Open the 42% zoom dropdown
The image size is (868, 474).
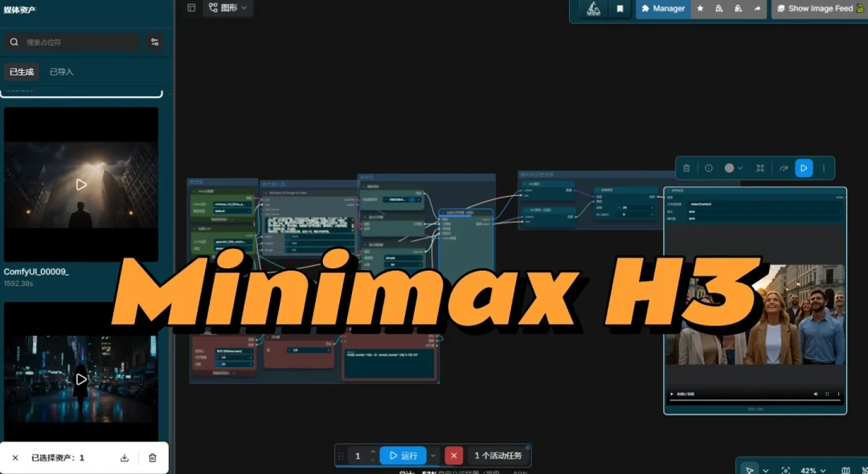(813, 470)
